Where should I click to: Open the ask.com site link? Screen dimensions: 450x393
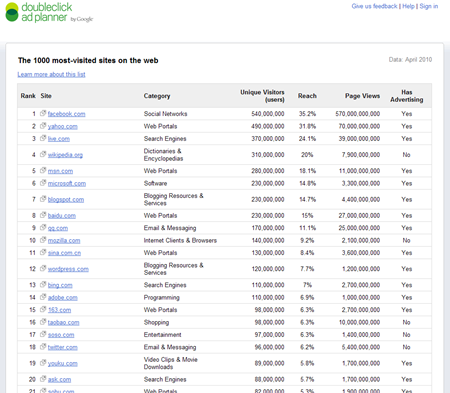click(59, 380)
